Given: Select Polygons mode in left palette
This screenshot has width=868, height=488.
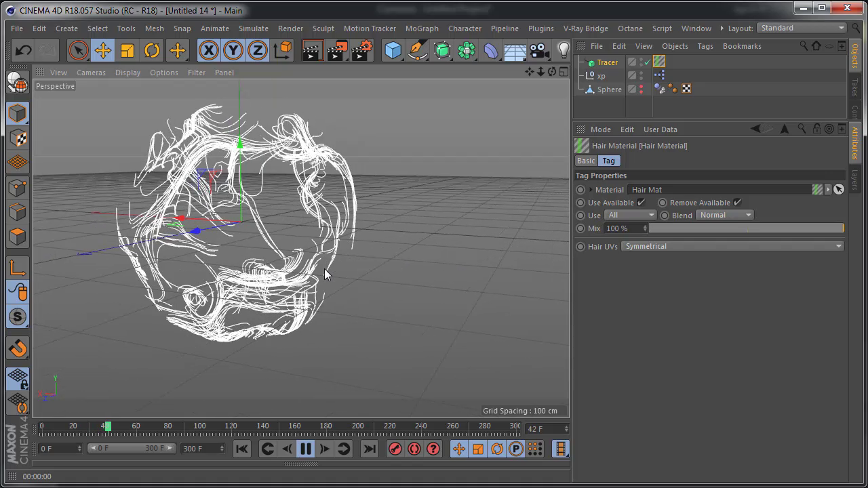Looking at the screenshot, I should point(18,237).
